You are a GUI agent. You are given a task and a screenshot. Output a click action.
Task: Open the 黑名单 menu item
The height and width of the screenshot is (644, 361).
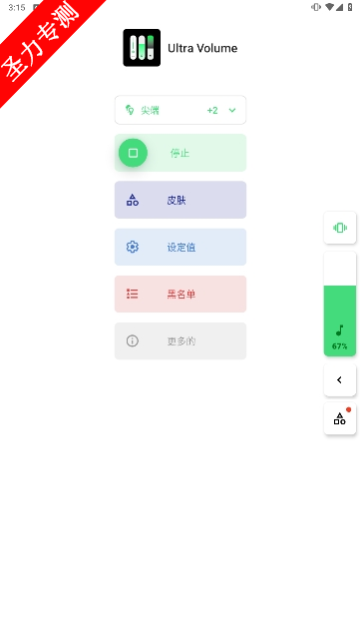[x=180, y=295]
